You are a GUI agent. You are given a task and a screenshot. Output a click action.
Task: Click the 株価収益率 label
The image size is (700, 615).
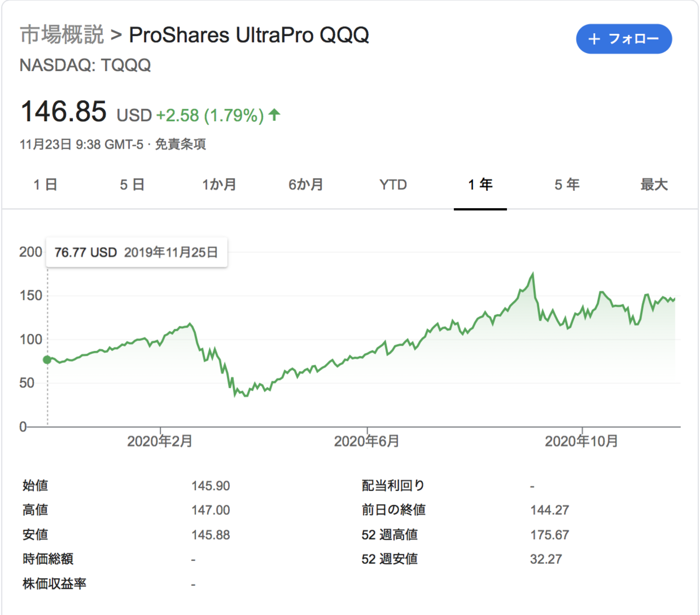coord(54,584)
